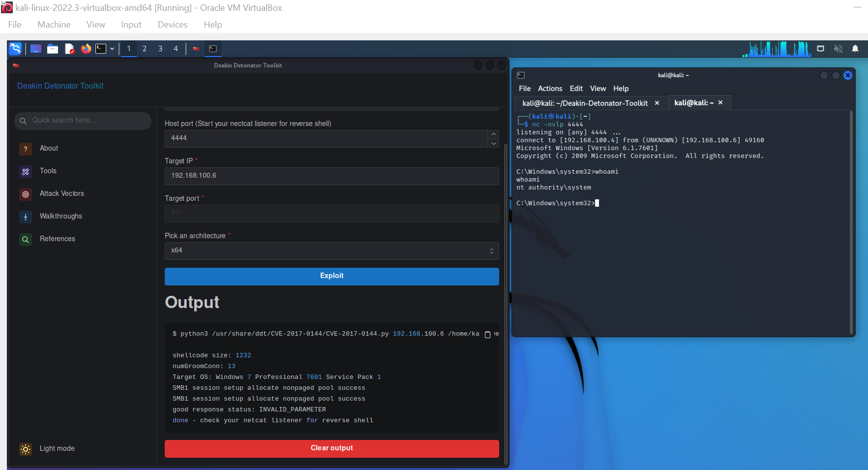Open terminal File menu
The height and width of the screenshot is (470, 868).
coord(525,89)
